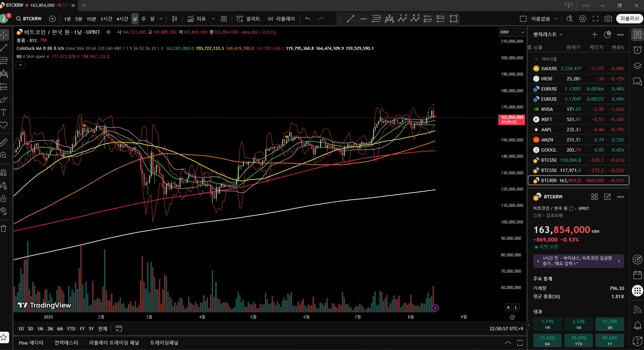Collapse the chart legend with the up chevron

point(20,65)
